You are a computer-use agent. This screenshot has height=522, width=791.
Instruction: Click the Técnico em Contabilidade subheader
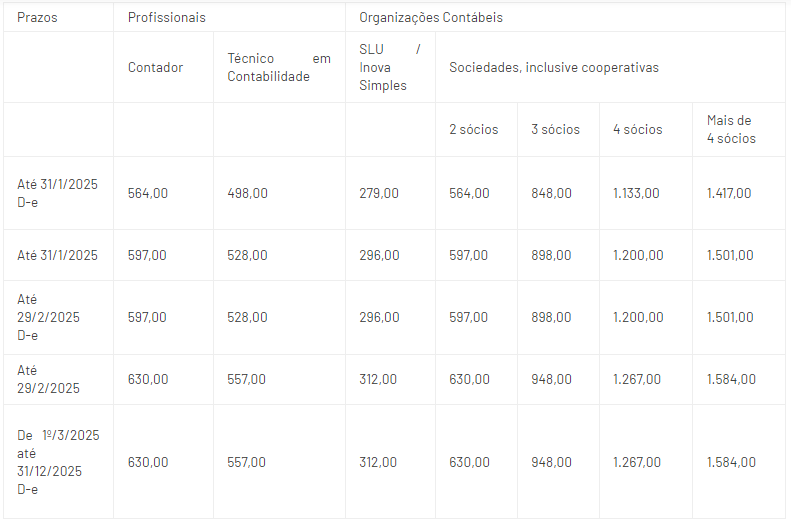click(279, 68)
